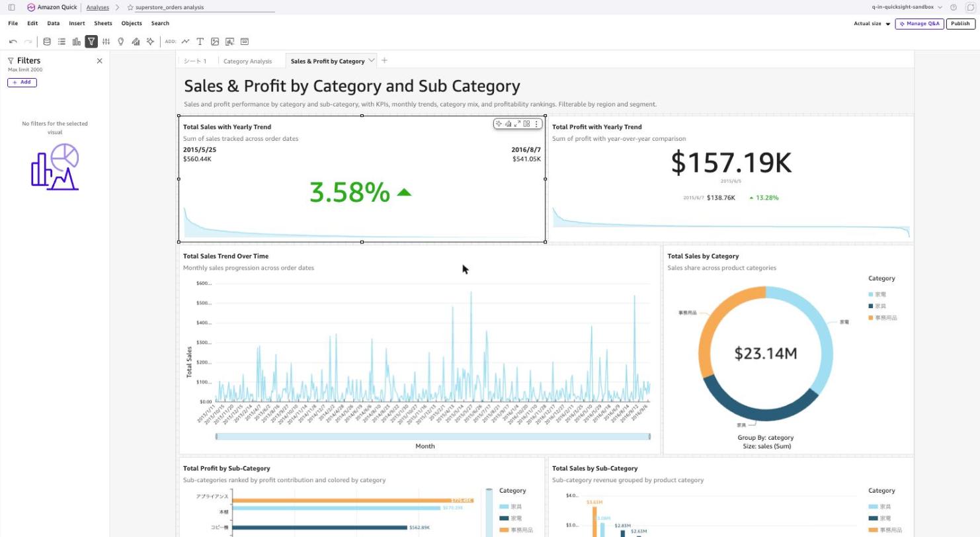Click 家具 legend swatch in donut chart
Viewport: 980px width, 537px height.
pos(871,306)
